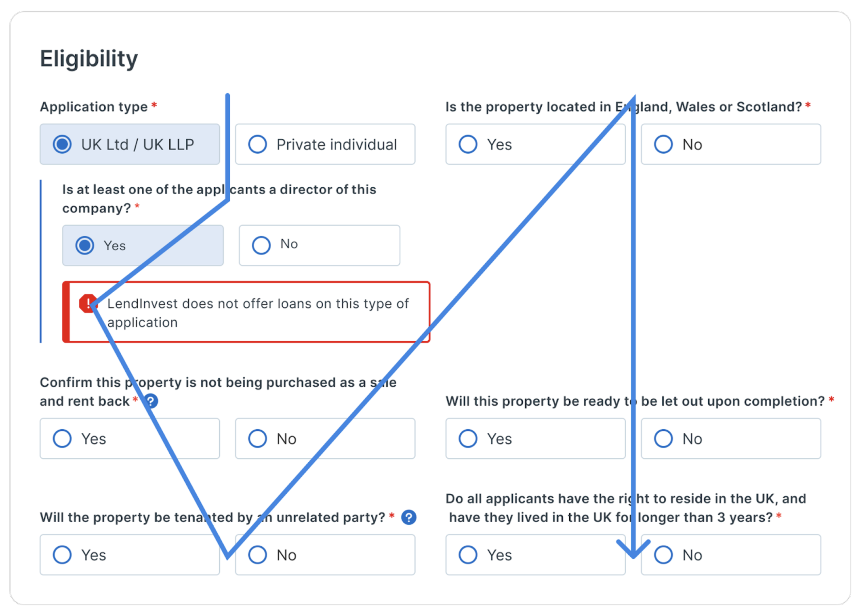Open help icon beside unrelated party question
The height and width of the screenshot is (616, 862).
pos(409,518)
